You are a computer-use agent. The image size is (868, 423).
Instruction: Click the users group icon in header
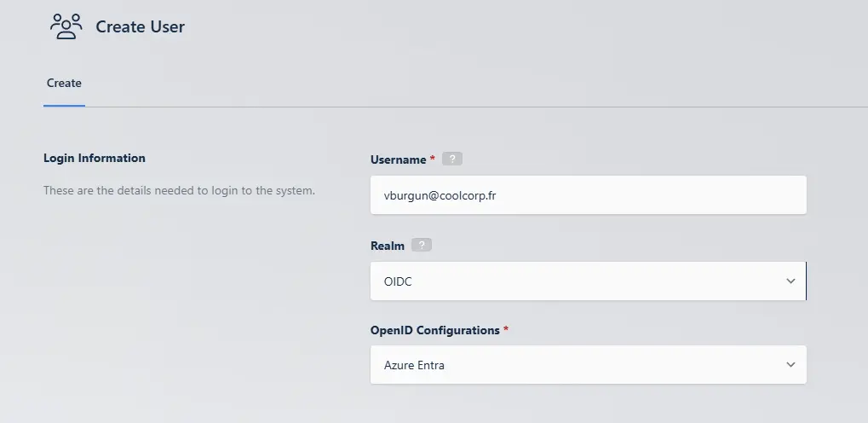tap(66, 26)
